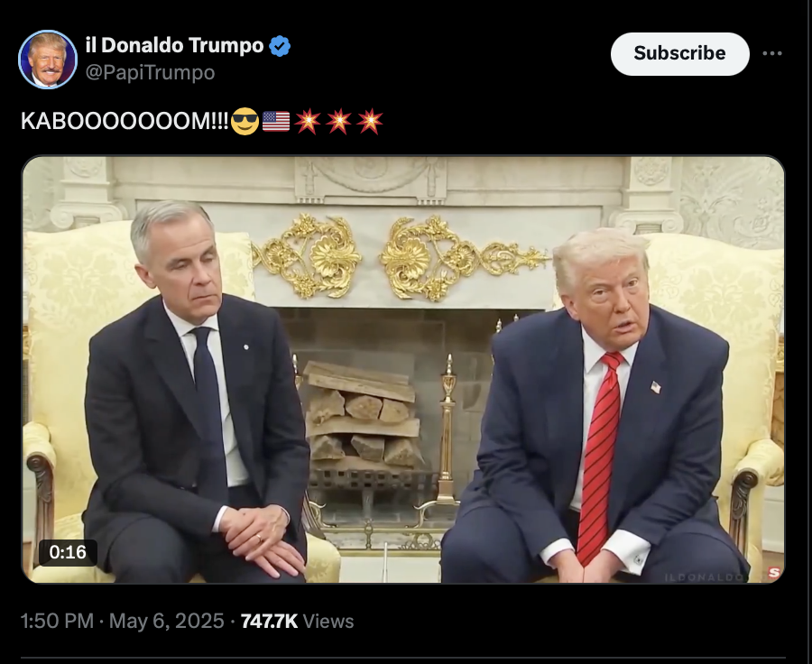The image size is (812, 664).
Task: Play the Oval Office video
Action: point(403,369)
